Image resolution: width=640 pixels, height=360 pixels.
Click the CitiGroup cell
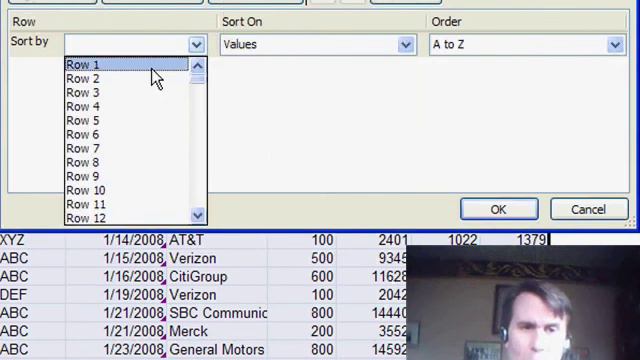point(217,276)
